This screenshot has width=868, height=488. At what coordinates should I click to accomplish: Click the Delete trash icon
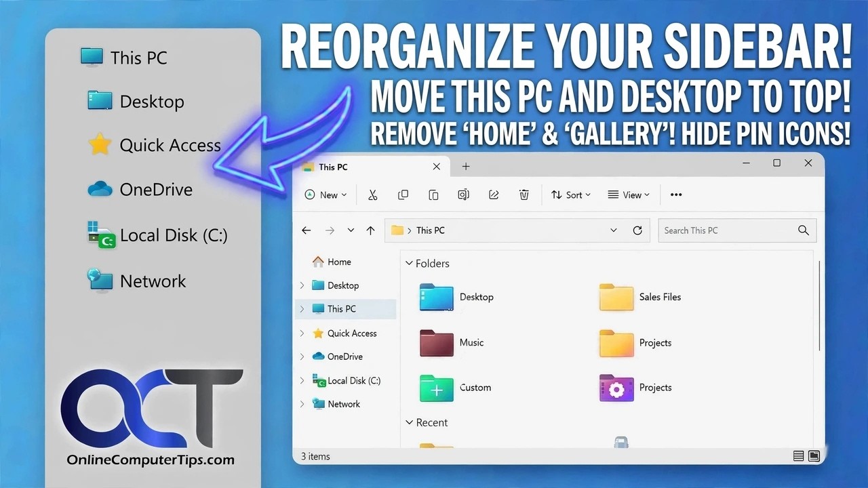click(x=524, y=195)
